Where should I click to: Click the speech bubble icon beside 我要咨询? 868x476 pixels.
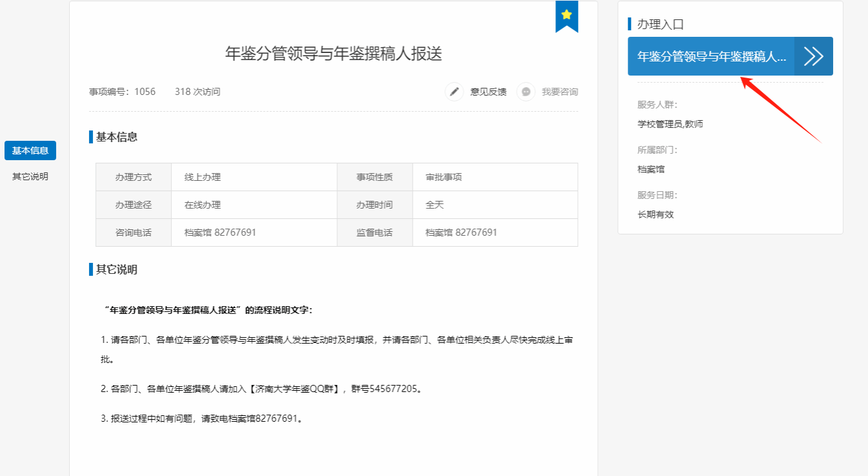tap(526, 92)
